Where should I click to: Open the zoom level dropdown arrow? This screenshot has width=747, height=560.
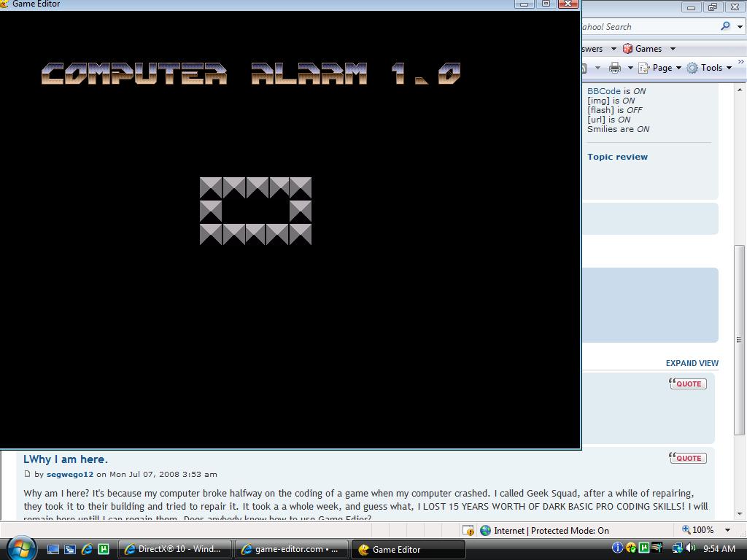727,530
